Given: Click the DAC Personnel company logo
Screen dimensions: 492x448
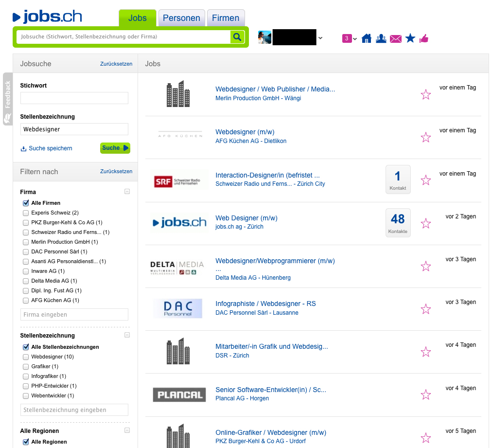Looking at the screenshot, I should [x=177, y=308].
